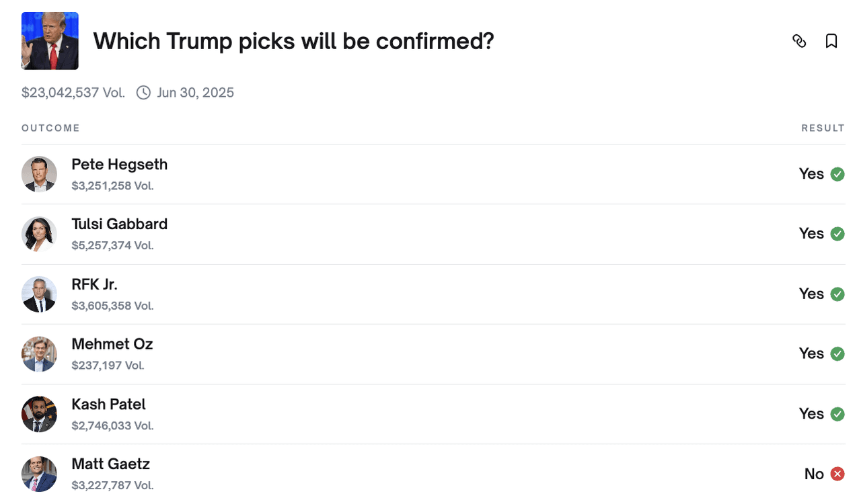
Task: Bookmark this market
Action: [x=831, y=41]
